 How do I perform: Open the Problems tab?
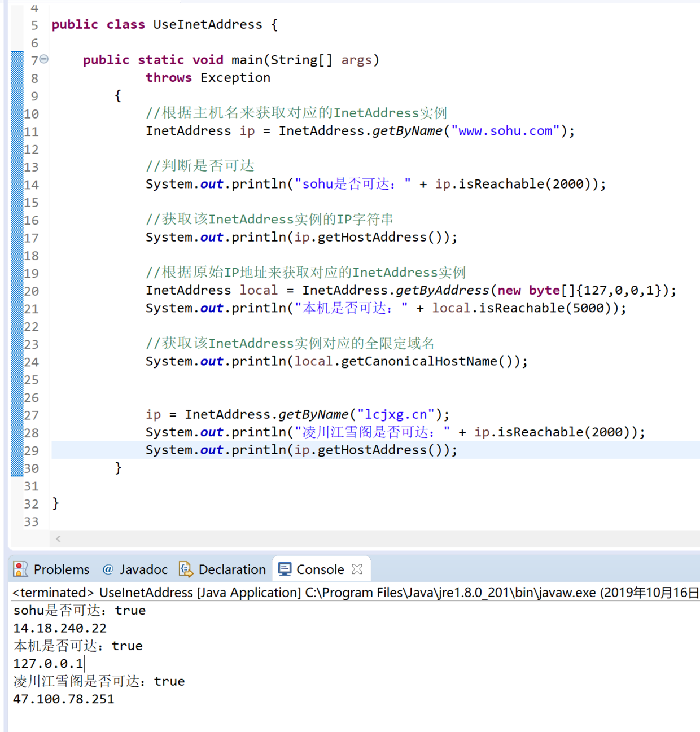coord(51,569)
